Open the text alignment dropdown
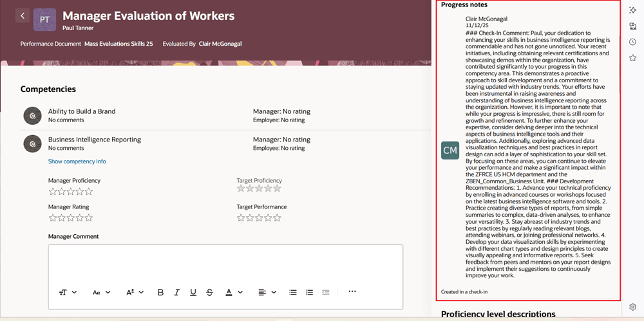 click(267, 292)
